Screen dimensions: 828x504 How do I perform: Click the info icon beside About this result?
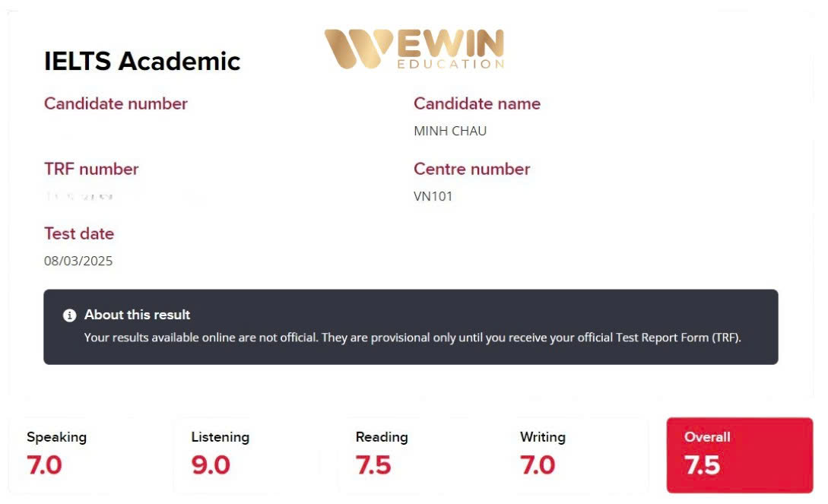(69, 315)
